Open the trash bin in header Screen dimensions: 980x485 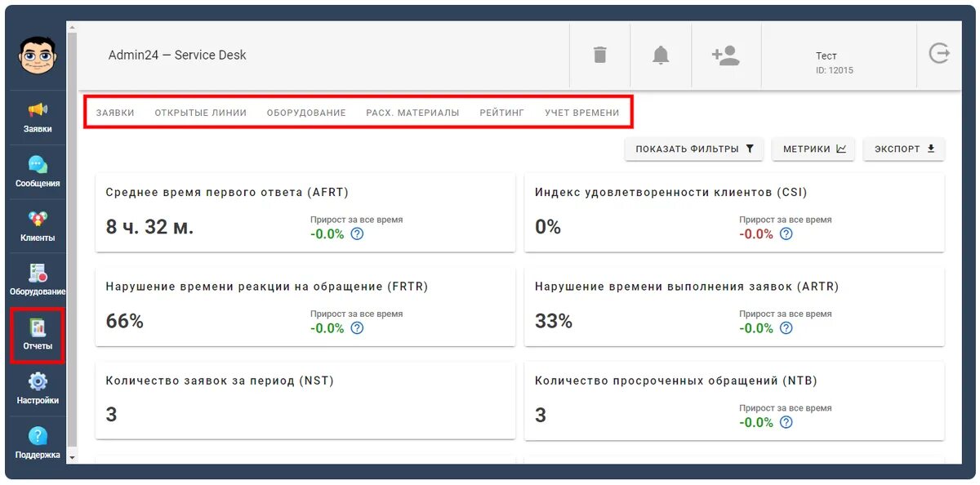pos(600,55)
